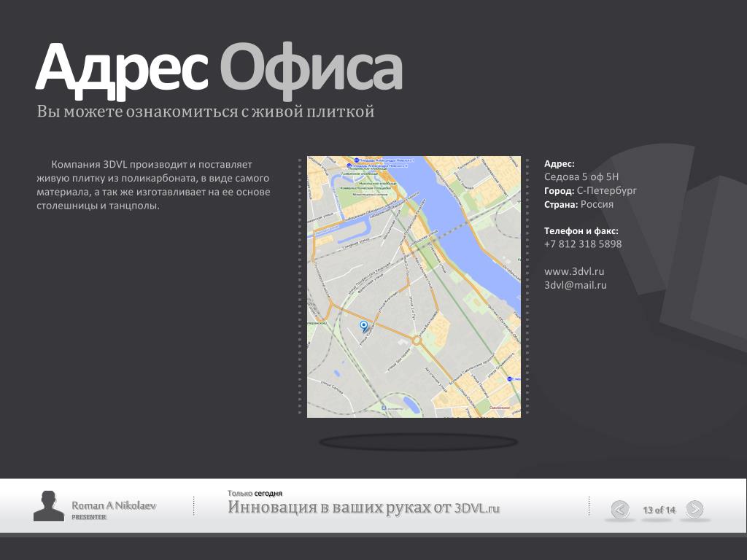
Task: Select phone number +7 812 318 5898
Action: (x=583, y=244)
